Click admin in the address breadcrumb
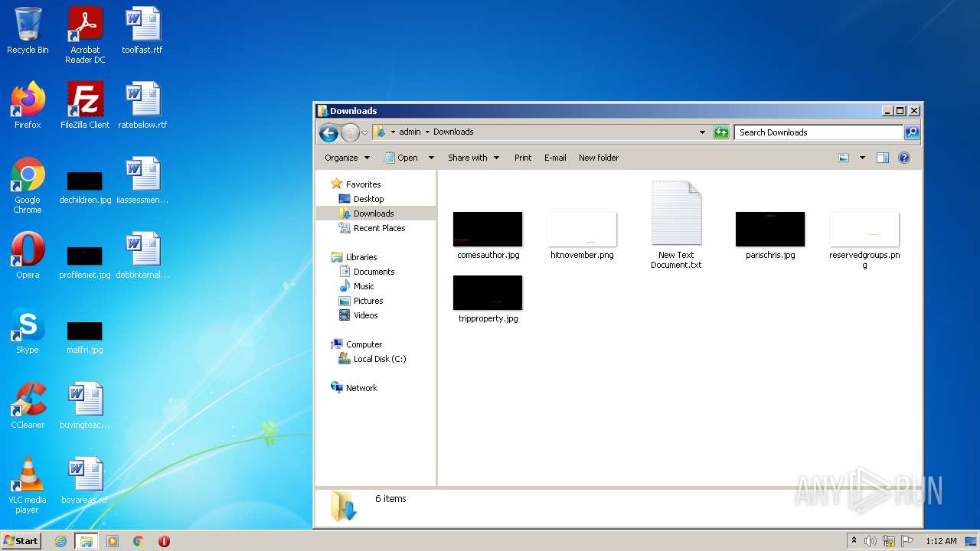The width and height of the screenshot is (980, 551). point(410,132)
